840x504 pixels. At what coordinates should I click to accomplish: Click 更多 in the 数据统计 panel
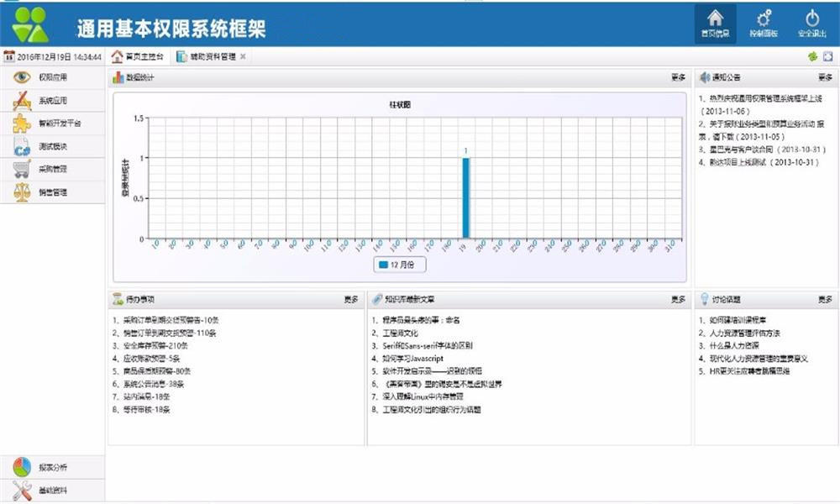pos(678,77)
